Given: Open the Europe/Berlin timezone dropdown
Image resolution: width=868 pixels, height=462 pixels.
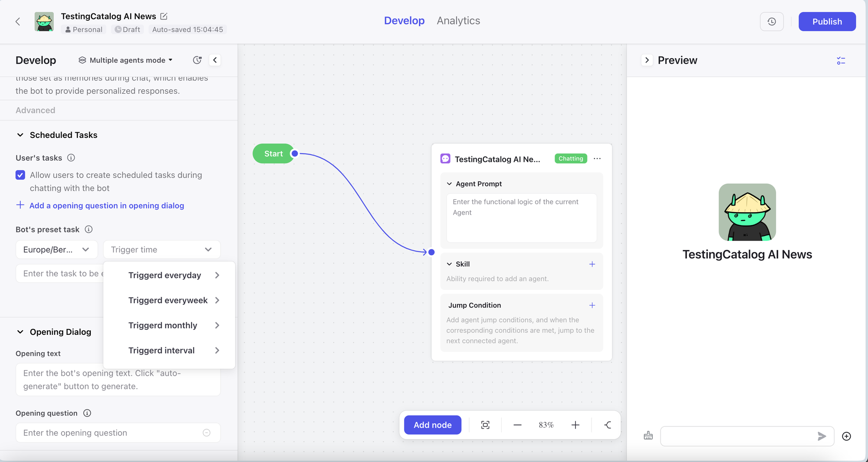Looking at the screenshot, I should [x=56, y=249].
